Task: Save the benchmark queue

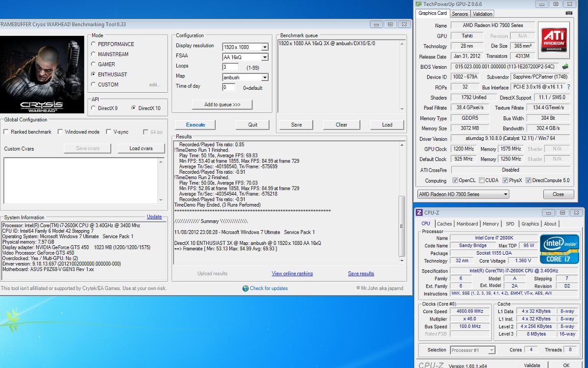Action: click(296, 125)
